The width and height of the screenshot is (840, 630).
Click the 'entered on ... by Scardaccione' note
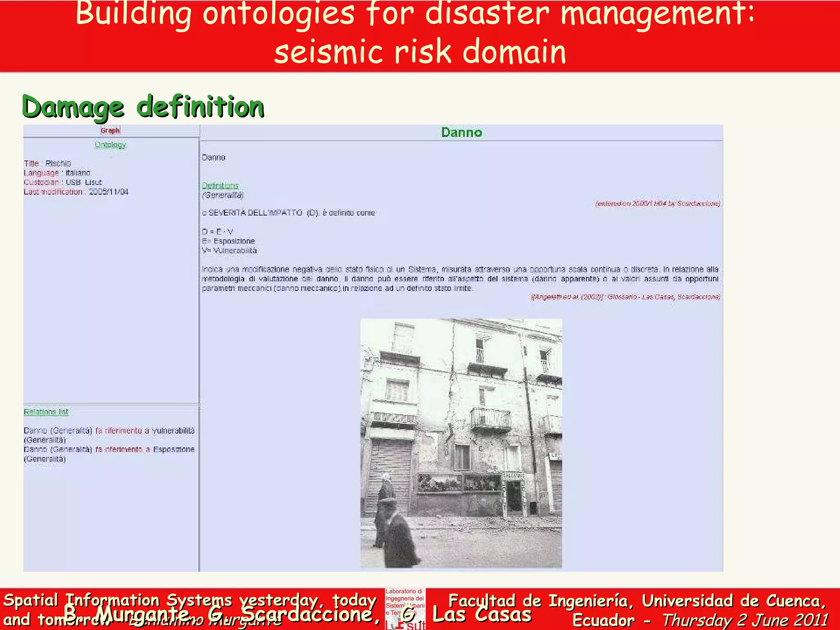click(658, 203)
